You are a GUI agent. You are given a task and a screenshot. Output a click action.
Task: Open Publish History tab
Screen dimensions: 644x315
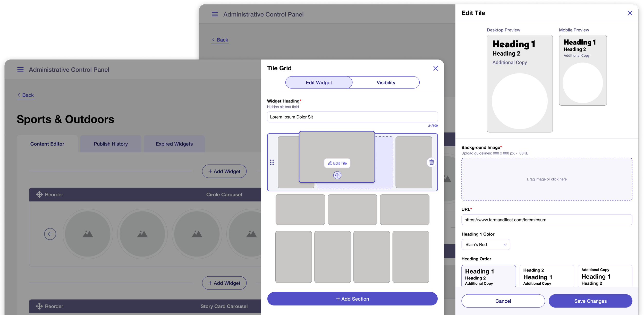click(x=111, y=144)
